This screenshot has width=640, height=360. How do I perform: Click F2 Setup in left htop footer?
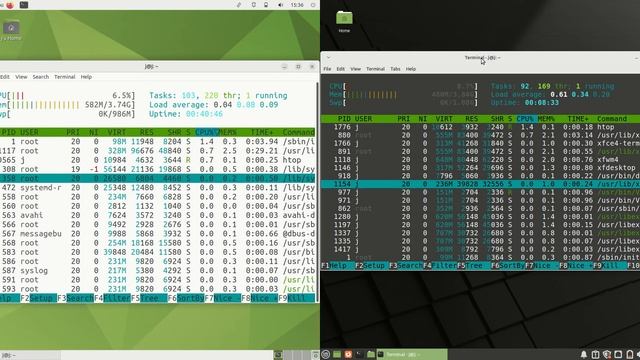[38, 298]
